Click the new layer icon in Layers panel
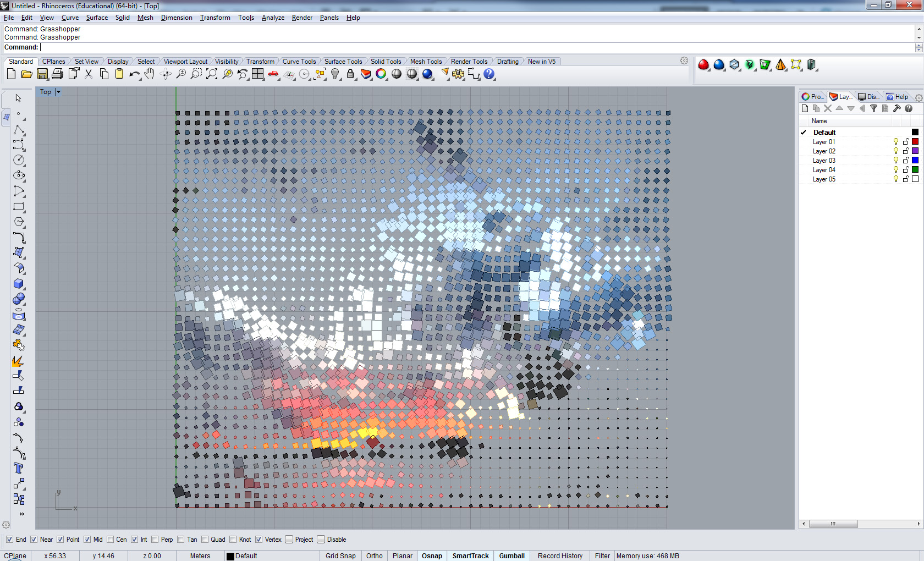This screenshot has height=561, width=924. (x=805, y=109)
